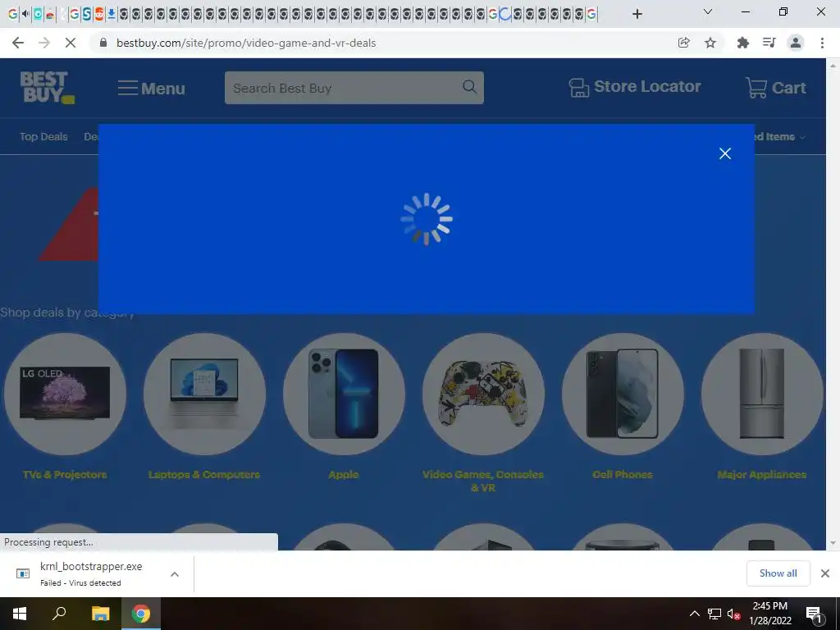Click the muted volume tray icon
The image size is (840, 630).
point(734,614)
